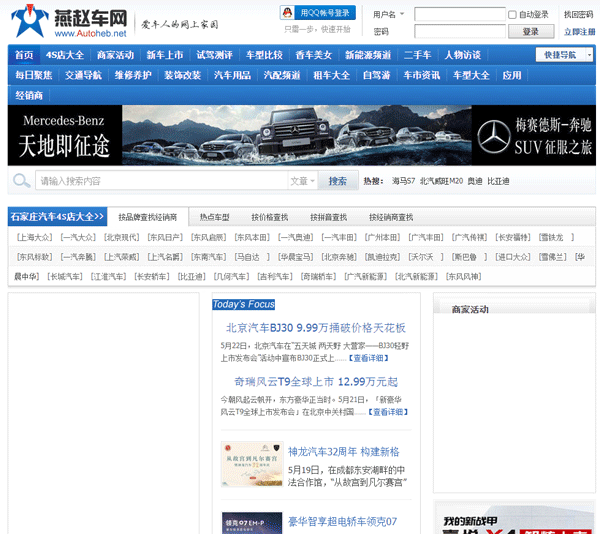Image resolution: width=600 pixels, height=534 pixels.
Task: Open 商家活动 in top navigation bar
Action: pyautogui.click(x=115, y=55)
